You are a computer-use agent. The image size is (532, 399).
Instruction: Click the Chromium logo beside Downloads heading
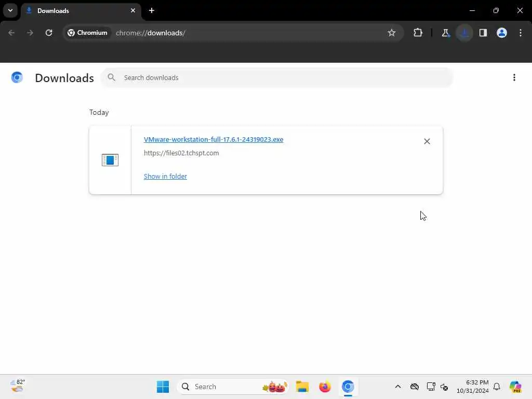click(17, 78)
